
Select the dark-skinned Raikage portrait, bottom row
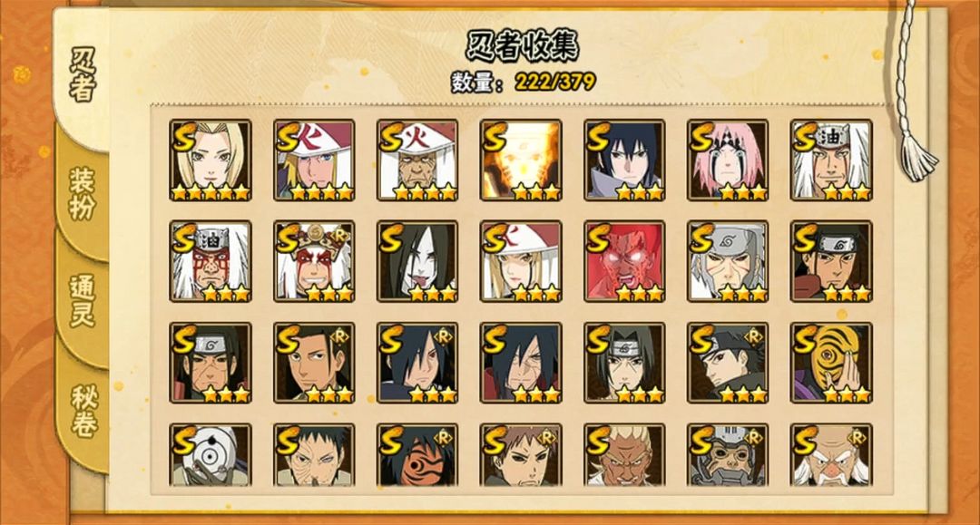tap(624, 454)
